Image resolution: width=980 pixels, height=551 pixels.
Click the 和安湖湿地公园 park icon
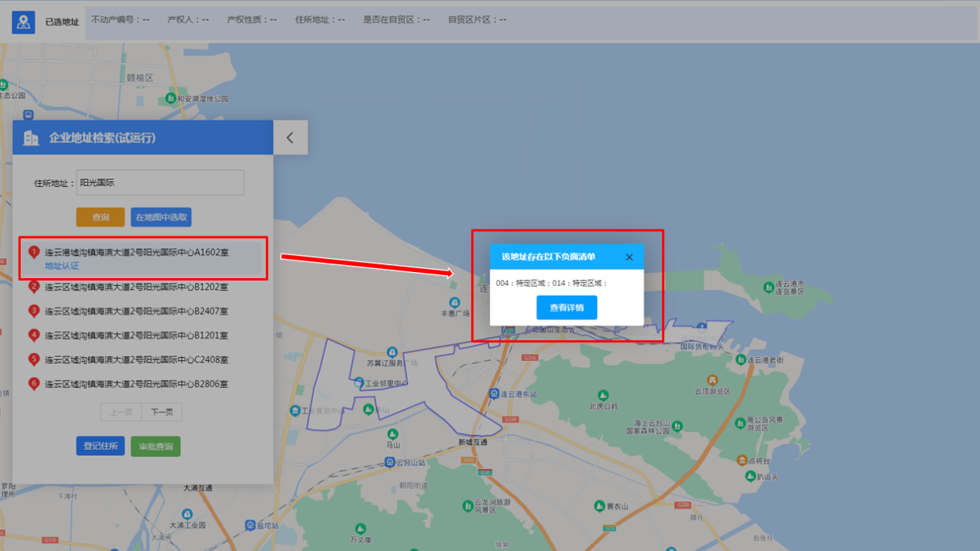(x=171, y=98)
